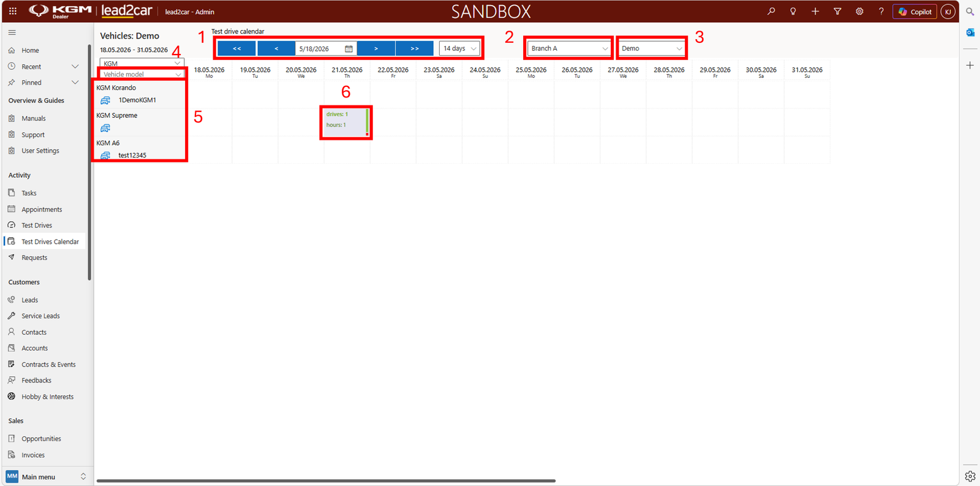Open the 14 days range dropdown

pyautogui.click(x=460, y=48)
